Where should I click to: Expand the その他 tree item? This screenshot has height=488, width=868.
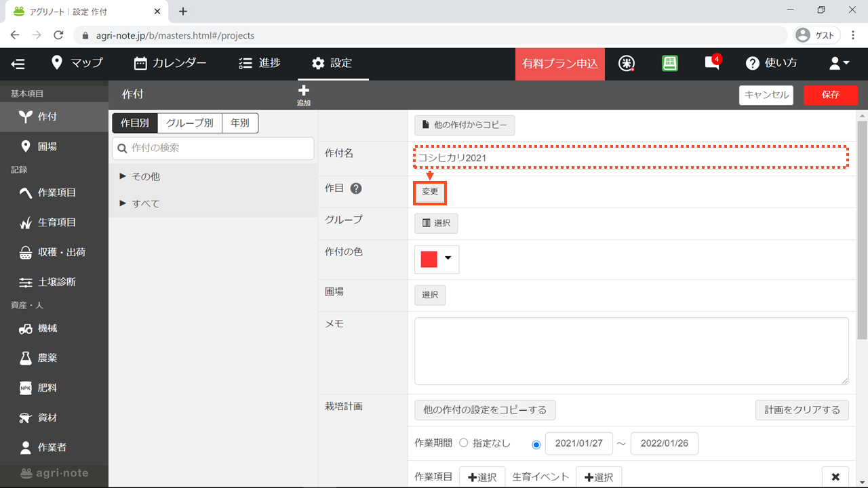click(213, 176)
